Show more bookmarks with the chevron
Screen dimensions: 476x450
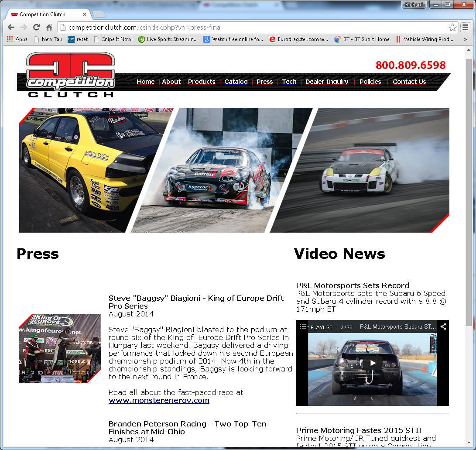466,39
